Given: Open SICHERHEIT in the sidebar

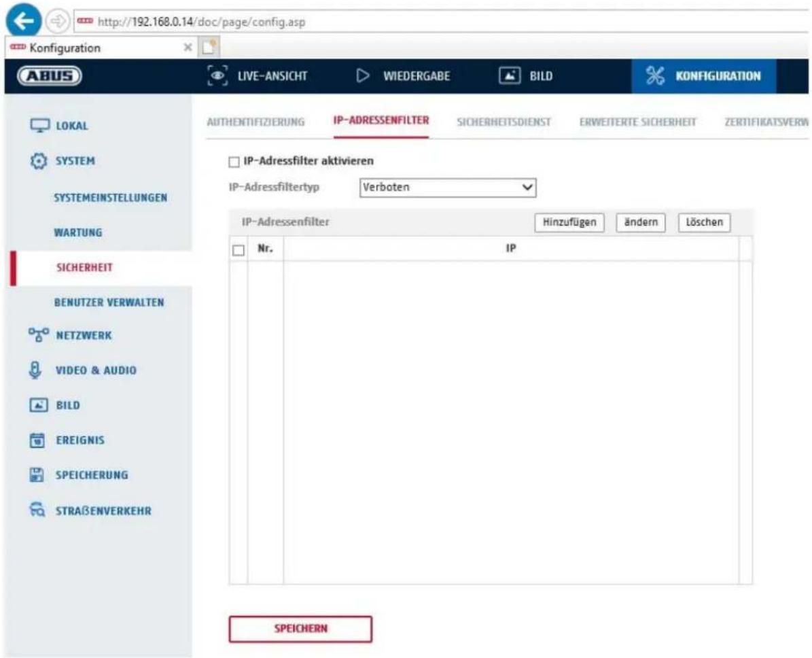Looking at the screenshot, I should 84,267.
